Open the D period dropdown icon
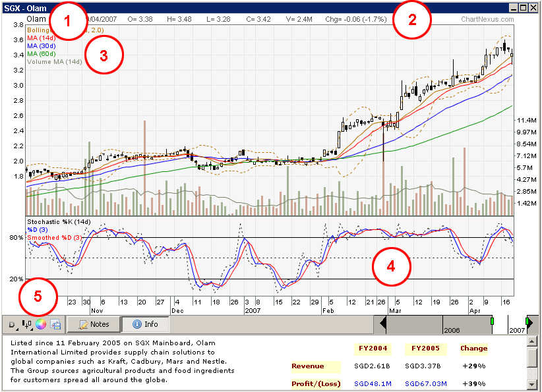 12,324
